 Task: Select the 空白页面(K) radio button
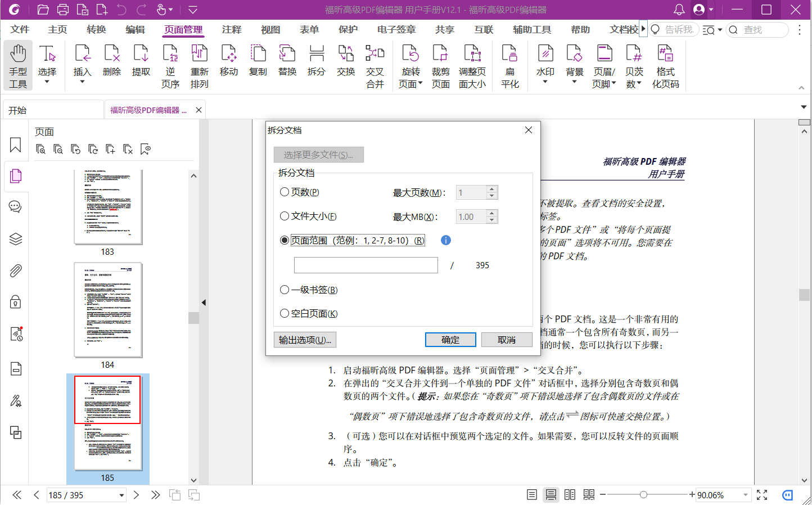pyautogui.click(x=285, y=313)
